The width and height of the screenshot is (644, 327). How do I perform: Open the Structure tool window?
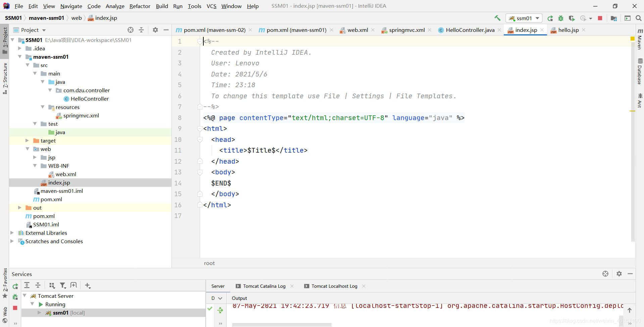point(5,78)
